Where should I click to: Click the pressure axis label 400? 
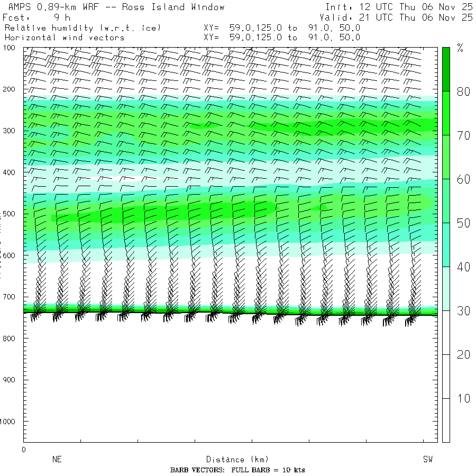pos(9,172)
